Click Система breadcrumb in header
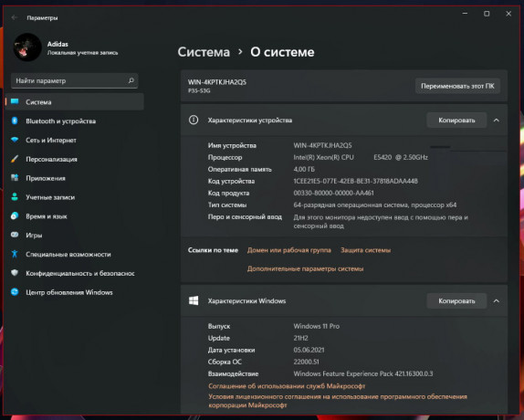Viewport: 524px width, 420px height. tap(204, 52)
